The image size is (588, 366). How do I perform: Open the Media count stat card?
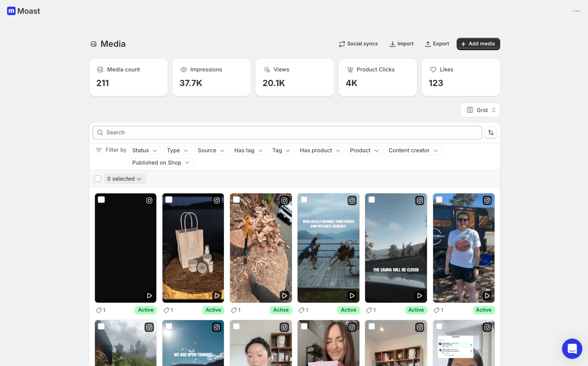tap(128, 77)
